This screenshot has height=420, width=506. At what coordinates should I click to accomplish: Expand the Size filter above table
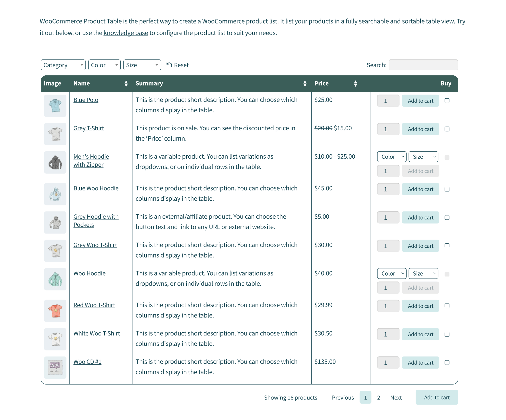coord(142,65)
